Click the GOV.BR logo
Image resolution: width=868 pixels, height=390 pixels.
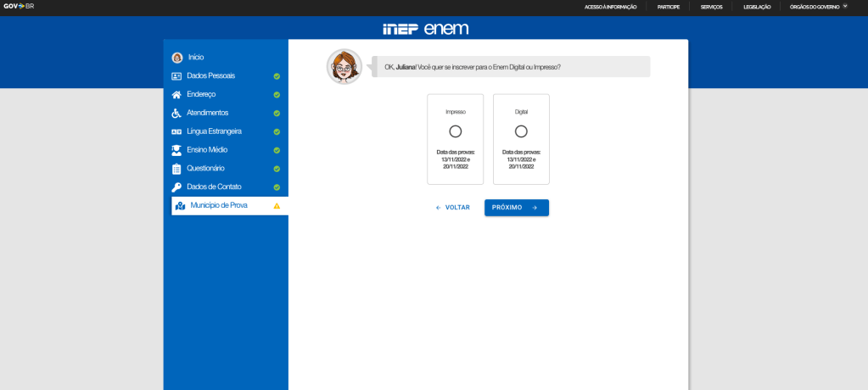pyautogui.click(x=19, y=7)
